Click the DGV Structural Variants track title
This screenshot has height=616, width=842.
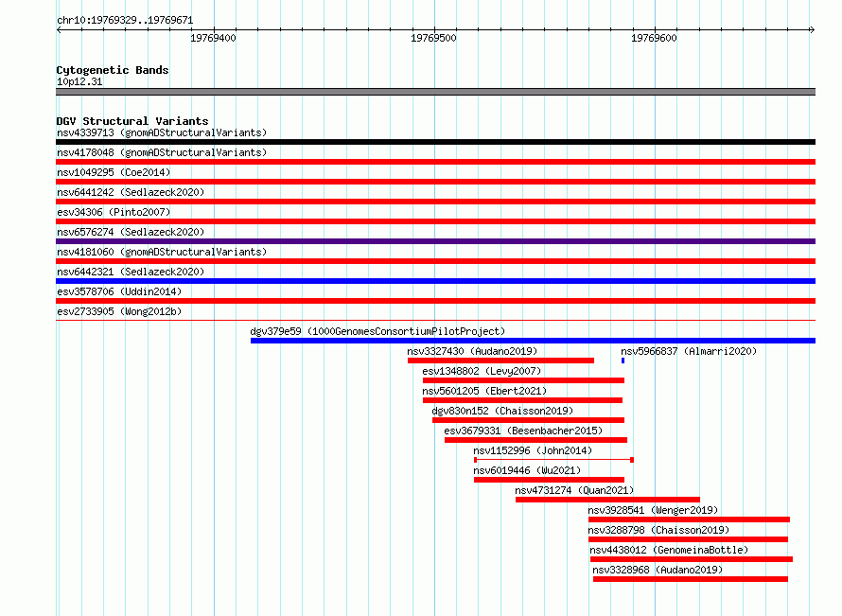coord(132,121)
